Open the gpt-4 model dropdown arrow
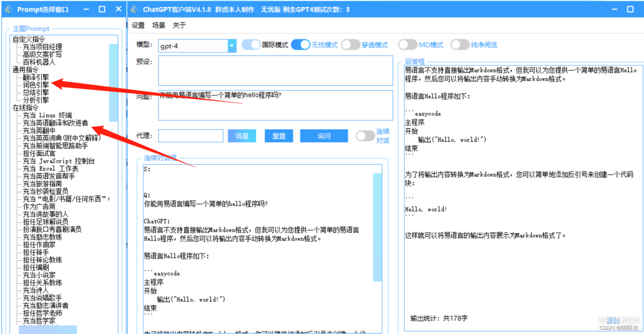This screenshot has width=644, height=334. coord(232,46)
